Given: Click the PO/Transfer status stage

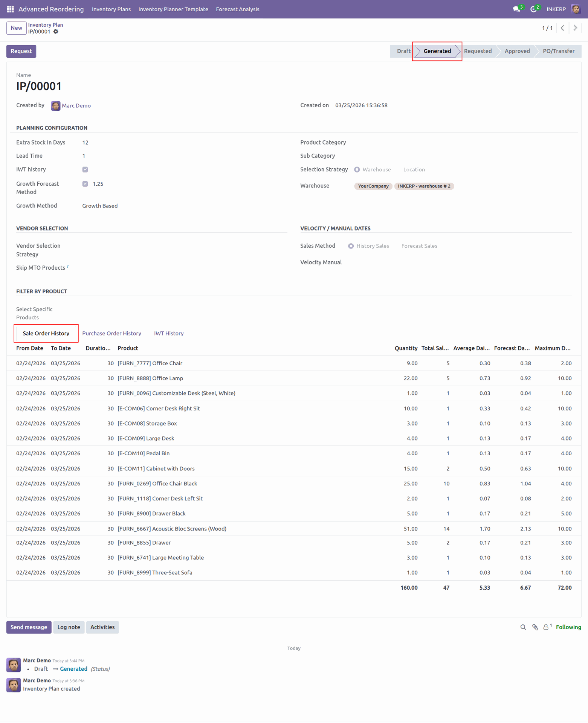Looking at the screenshot, I should [559, 51].
